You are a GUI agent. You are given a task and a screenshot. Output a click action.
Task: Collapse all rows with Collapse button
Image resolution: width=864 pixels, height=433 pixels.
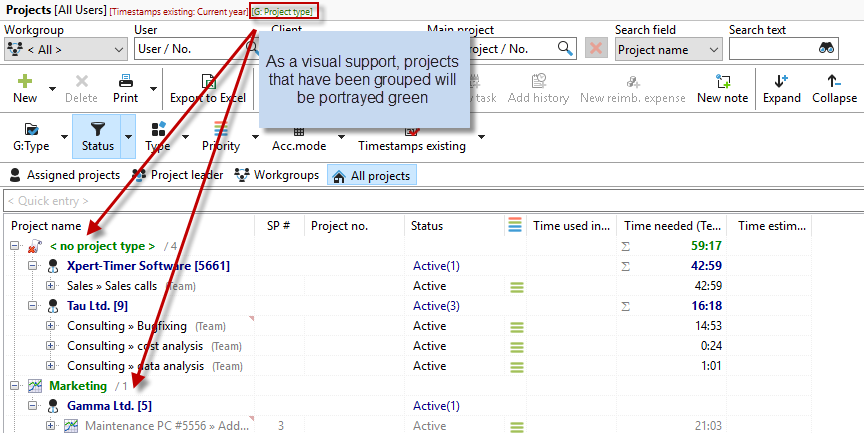[x=834, y=87]
